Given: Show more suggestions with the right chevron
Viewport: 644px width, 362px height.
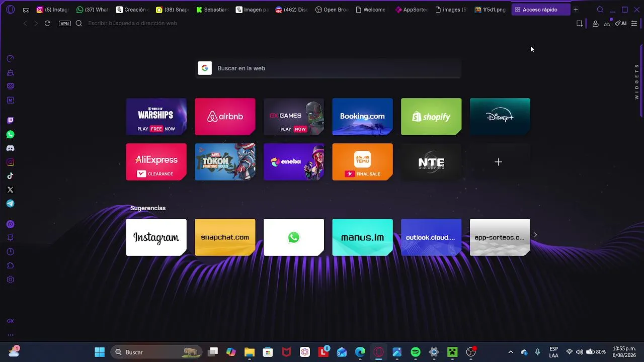Looking at the screenshot, I should click(x=535, y=235).
